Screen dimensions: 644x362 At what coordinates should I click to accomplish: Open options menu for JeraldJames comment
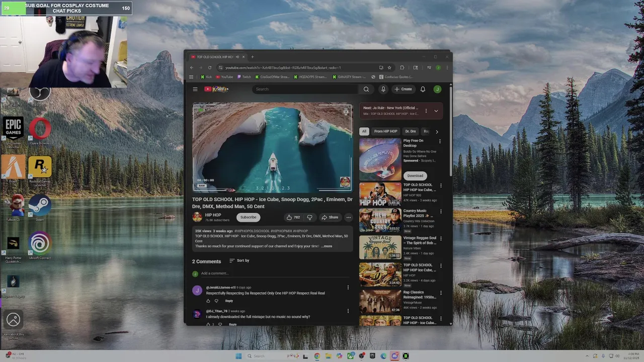tap(348, 288)
